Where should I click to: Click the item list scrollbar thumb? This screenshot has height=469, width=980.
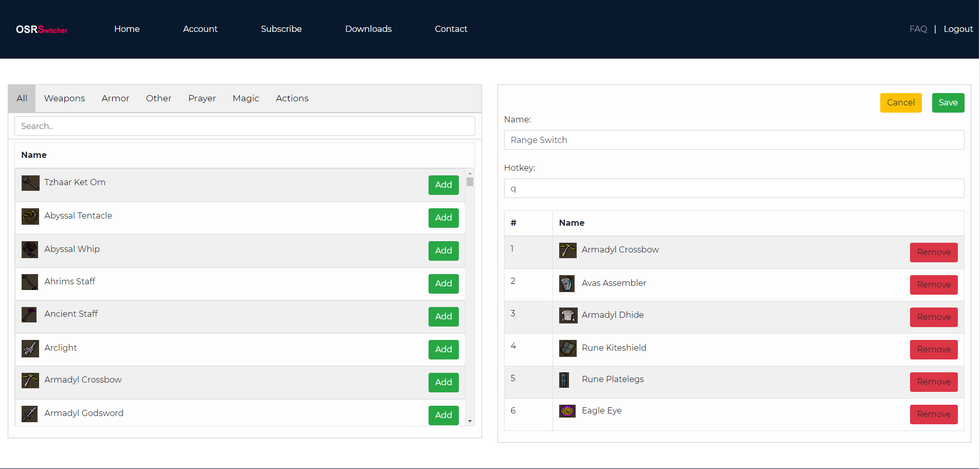tap(470, 182)
